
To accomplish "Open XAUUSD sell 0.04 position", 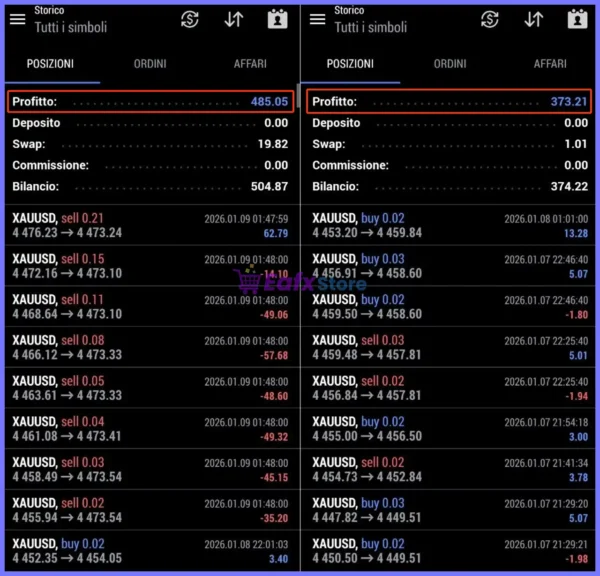I will click(152, 429).
